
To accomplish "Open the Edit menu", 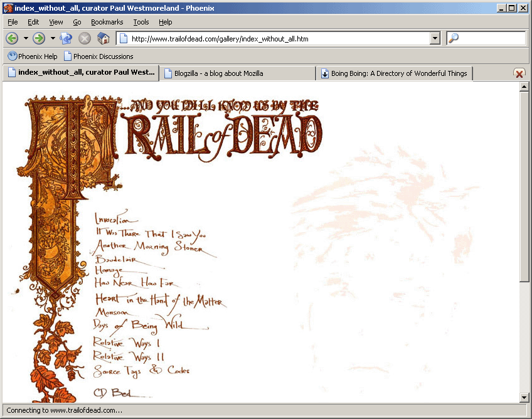I will click(x=33, y=22).
